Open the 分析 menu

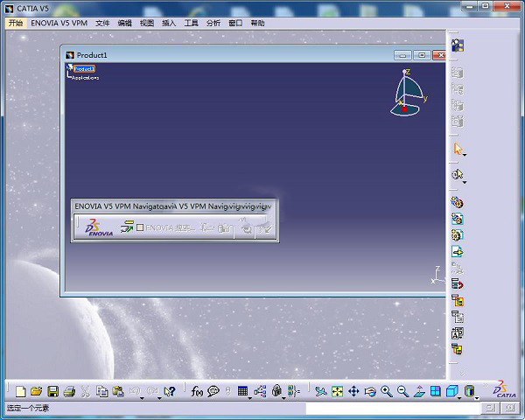pos(213,23)
